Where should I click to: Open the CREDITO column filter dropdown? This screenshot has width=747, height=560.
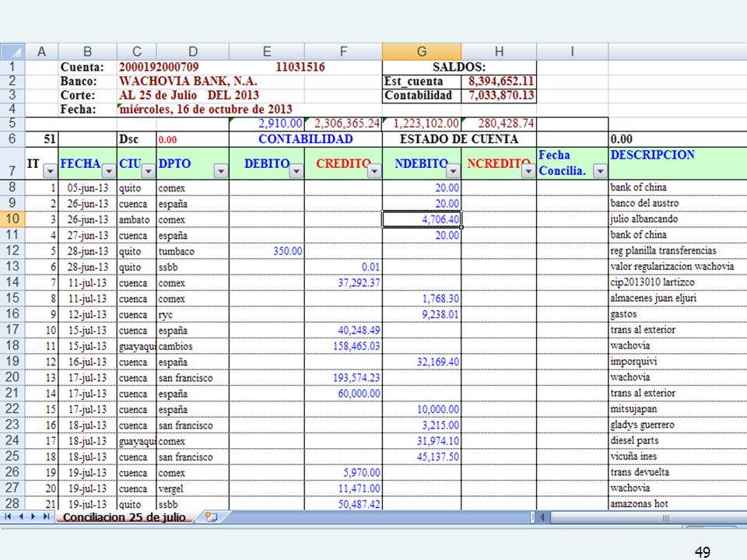point(374,170)
